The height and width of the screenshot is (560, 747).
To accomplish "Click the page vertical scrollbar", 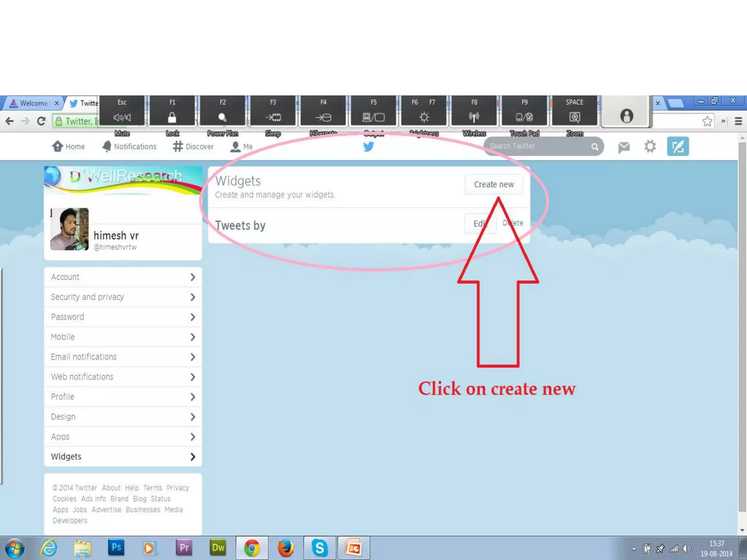I will 742,328.
